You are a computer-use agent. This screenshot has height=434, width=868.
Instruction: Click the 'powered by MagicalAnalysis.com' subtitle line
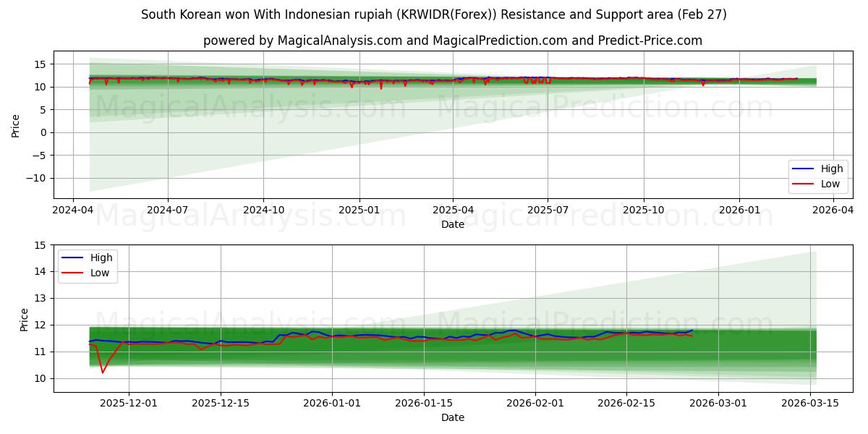453,41
